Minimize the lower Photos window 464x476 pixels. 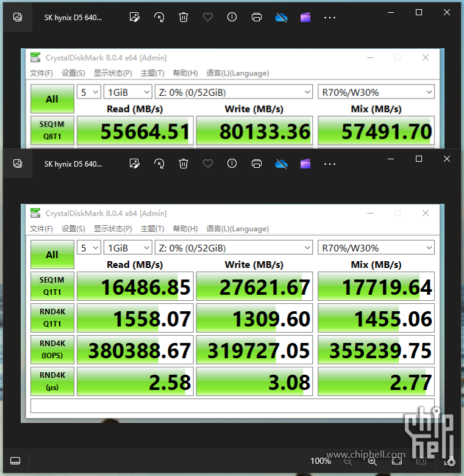click(x=391, y=159)
